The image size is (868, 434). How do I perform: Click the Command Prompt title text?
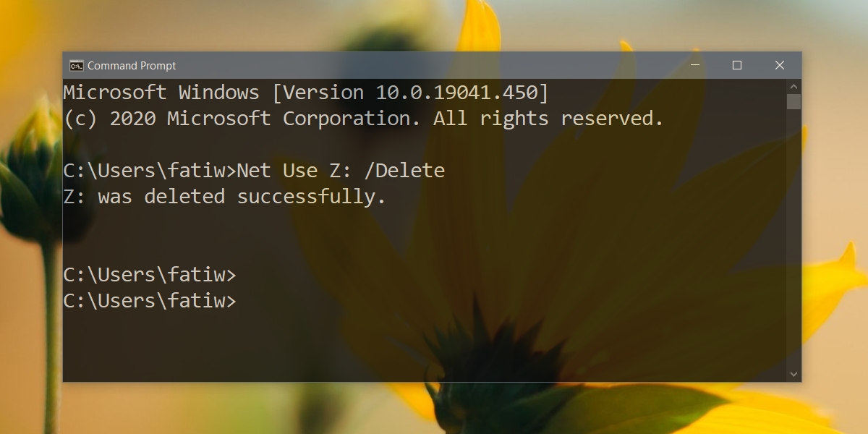coord(132,66)
